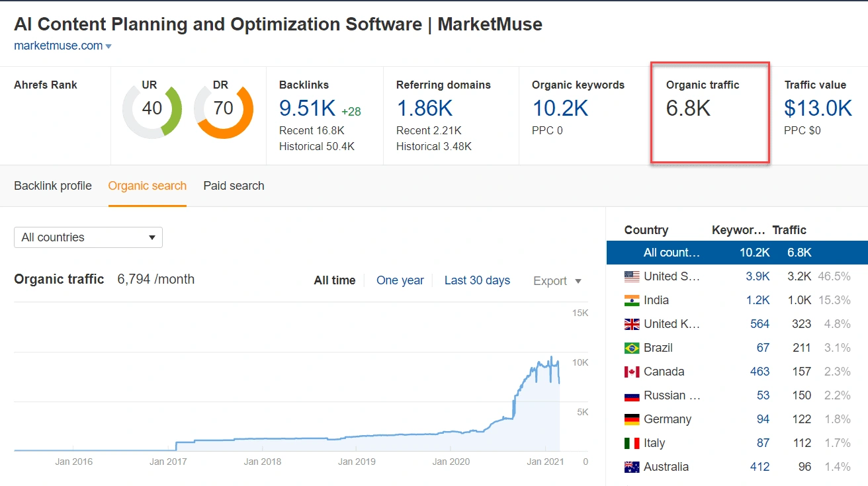Click United States keywords count 3.9K
Image resolution: width=868 pixels, height=486 pixels.
point(758,276)
